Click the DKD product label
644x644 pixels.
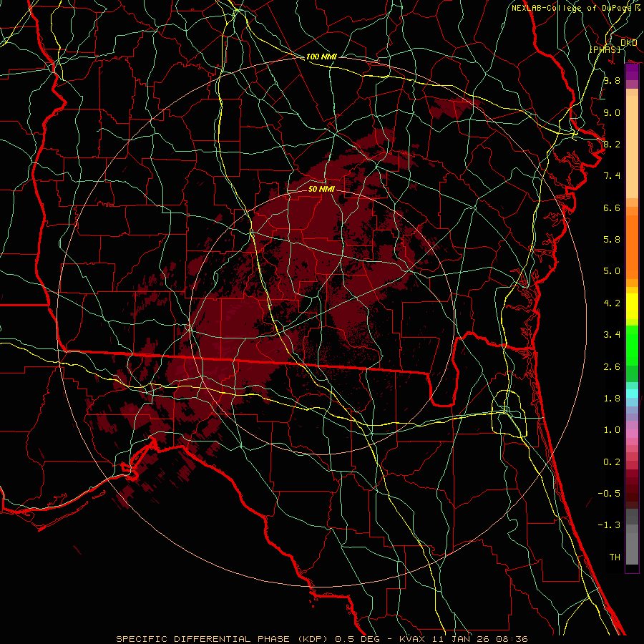click(628, 43)
